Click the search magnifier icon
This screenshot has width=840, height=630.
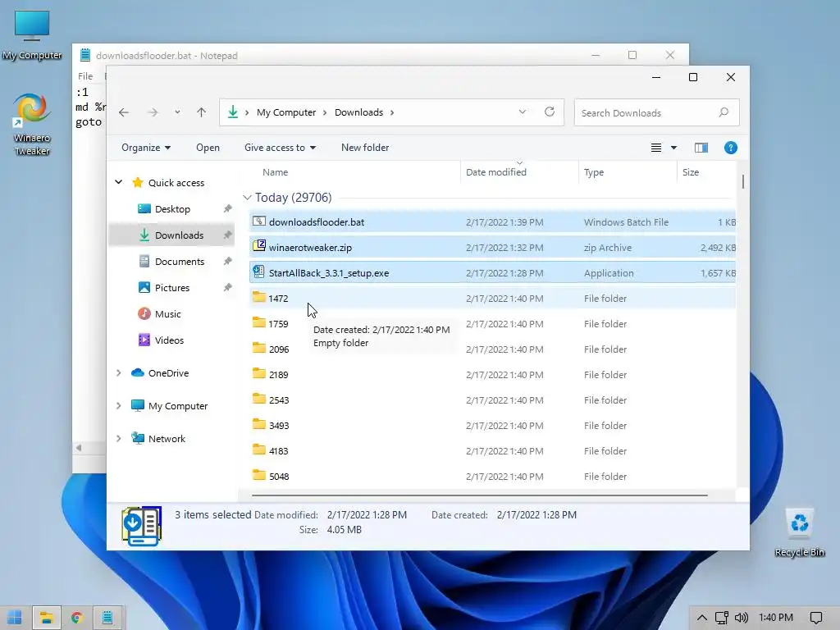724,112
